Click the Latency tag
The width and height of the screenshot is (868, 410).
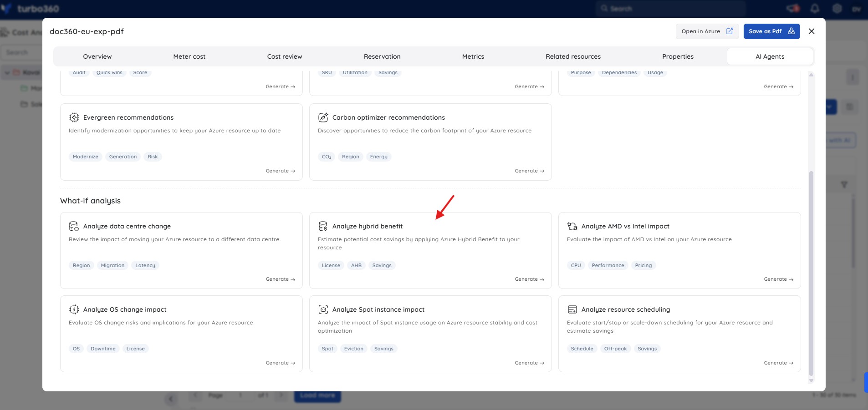145,265
